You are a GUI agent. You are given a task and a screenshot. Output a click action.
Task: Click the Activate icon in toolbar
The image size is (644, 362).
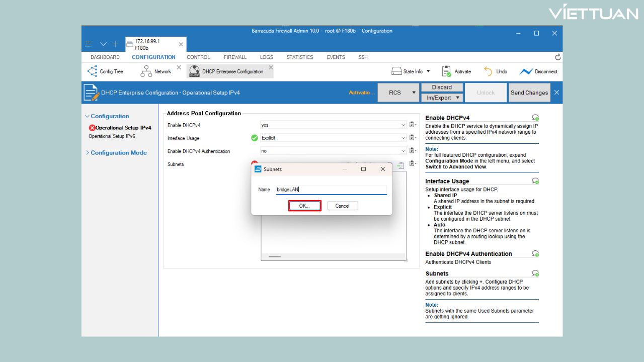pos(446,71)
